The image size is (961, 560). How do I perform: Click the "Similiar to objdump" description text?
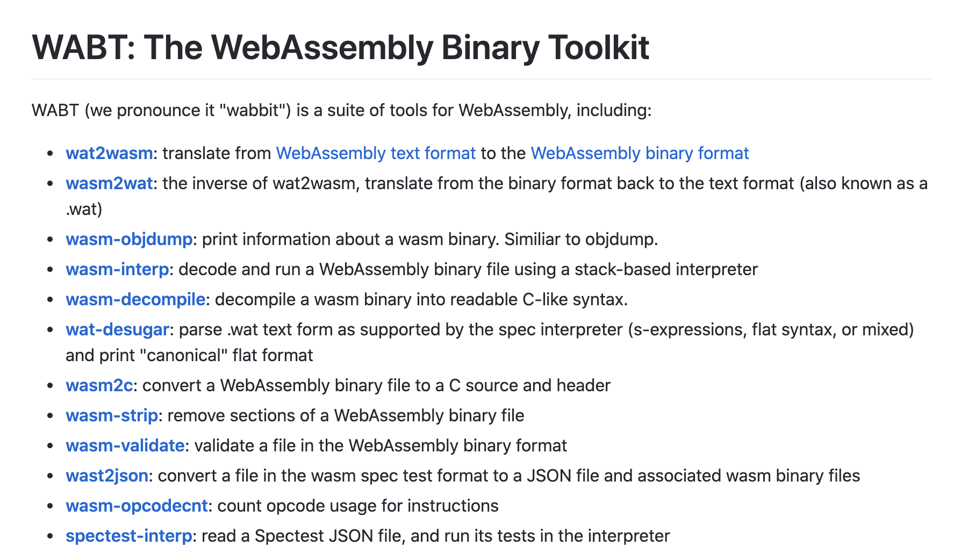pyautogui.click(x=580, y=239)
